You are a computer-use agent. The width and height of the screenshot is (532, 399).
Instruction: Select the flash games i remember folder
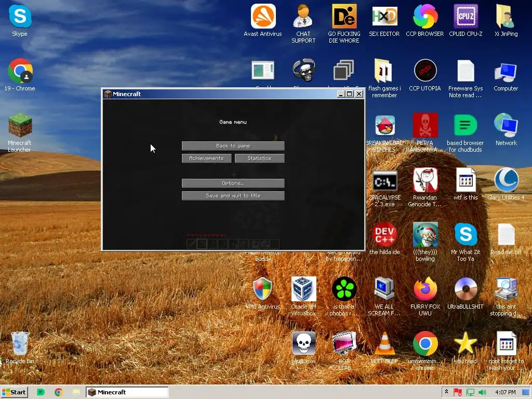pyautogui.click(x=384, y=79)
